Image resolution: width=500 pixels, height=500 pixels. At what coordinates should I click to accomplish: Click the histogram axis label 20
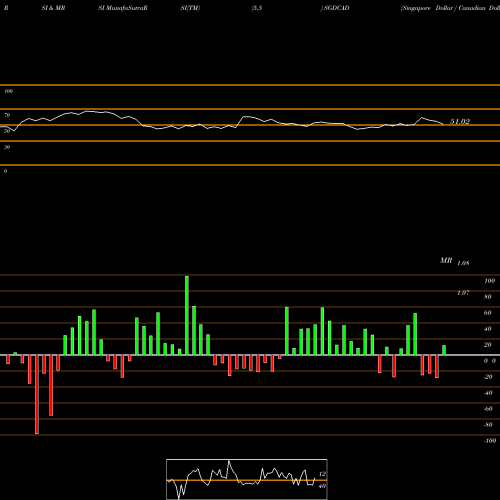[x=488, y=345]
